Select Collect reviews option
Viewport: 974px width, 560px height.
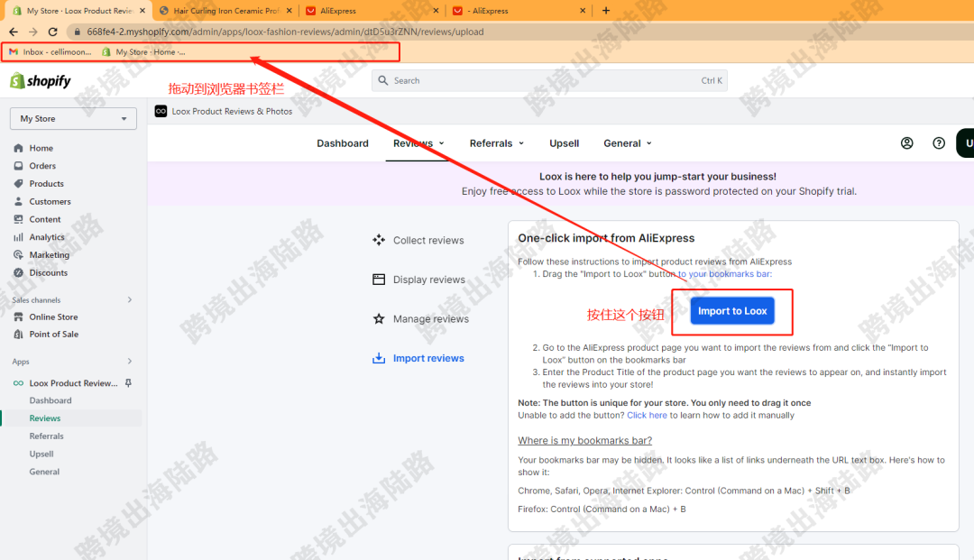coord(418,240)
